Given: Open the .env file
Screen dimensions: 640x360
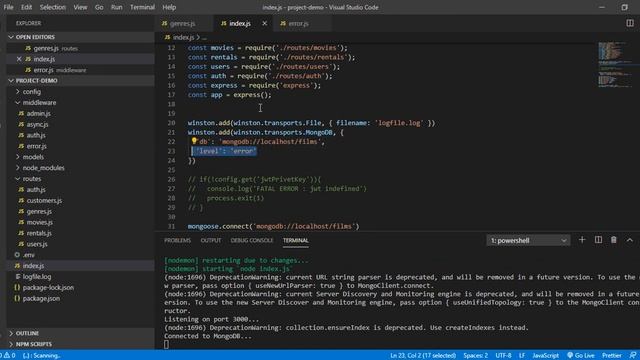Looking at the screenshot, I should (x=80, y=255).
